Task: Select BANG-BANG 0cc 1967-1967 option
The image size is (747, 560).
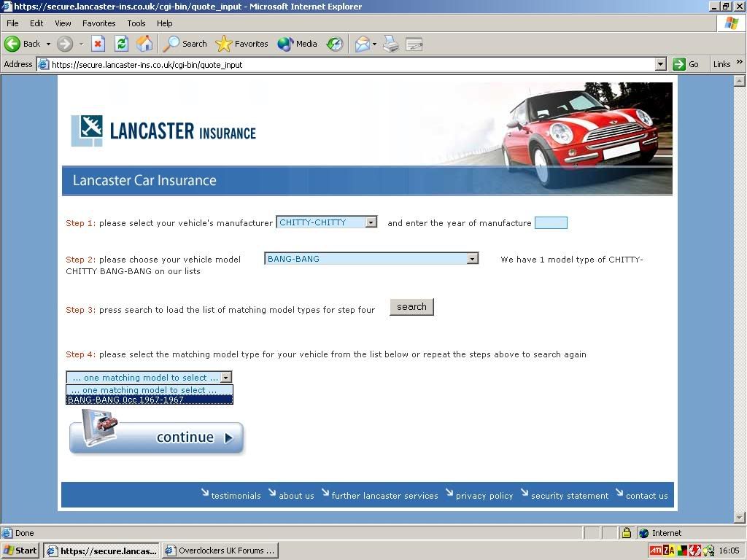Action: (x=150, y=400)
